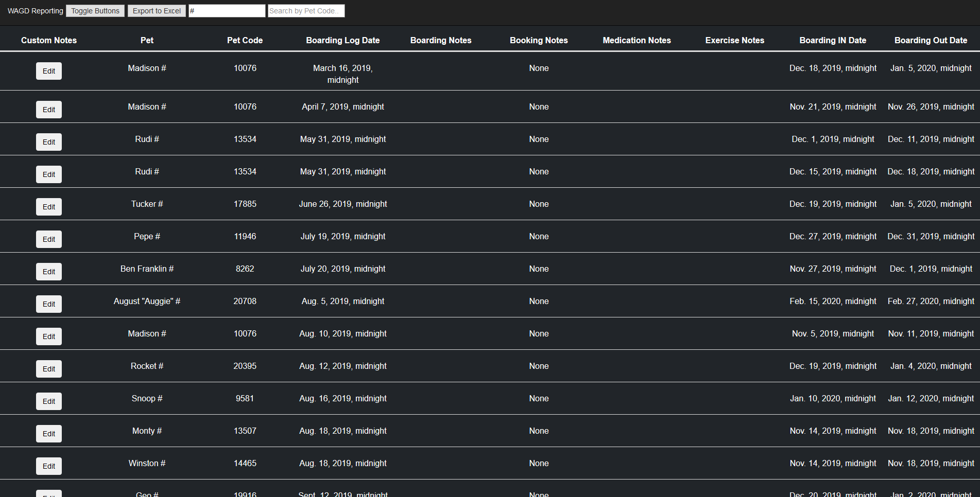980x497 pixels.
Task: Click the Pet Code column header
Action: 245,40
